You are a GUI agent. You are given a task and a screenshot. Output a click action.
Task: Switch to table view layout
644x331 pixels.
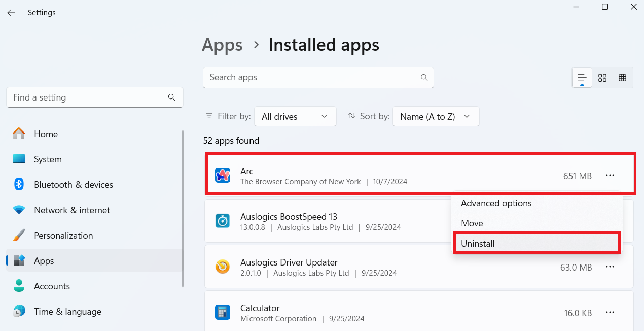[x=623, y=78]
